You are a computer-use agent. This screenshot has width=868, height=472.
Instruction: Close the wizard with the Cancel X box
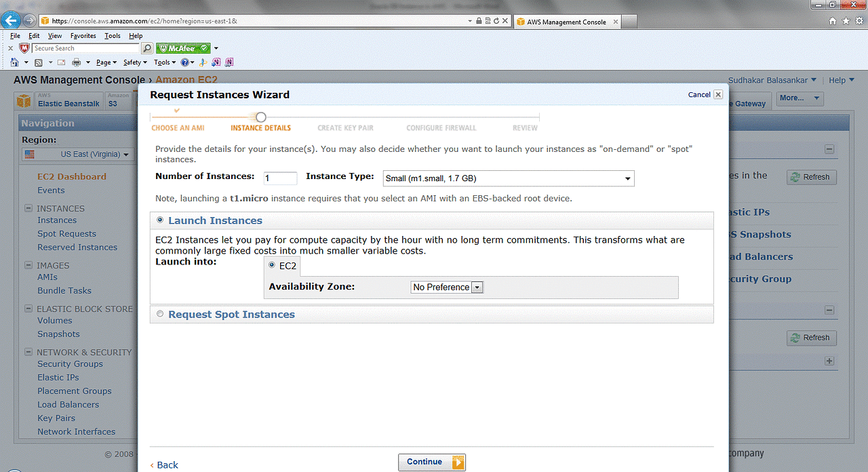click(718, 94)
